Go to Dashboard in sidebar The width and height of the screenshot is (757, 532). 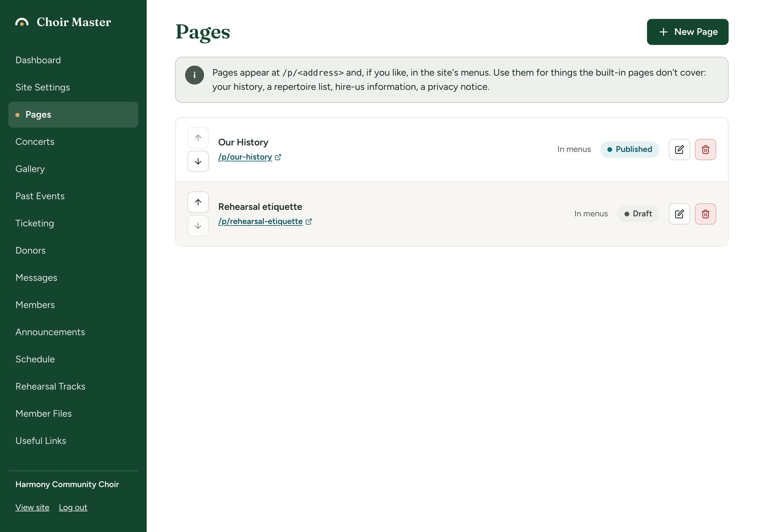click(x=73, y=60)
